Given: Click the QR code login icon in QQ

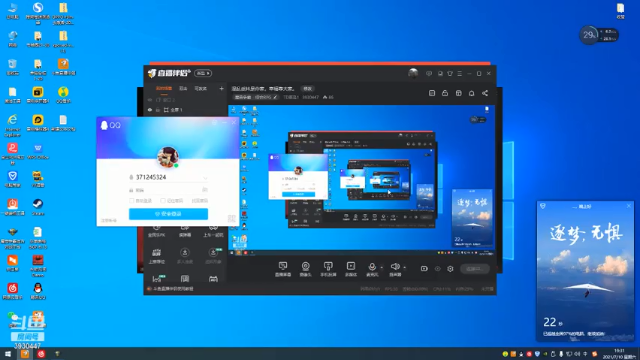Looking at the screenshot, I should [x=231, y=219].
